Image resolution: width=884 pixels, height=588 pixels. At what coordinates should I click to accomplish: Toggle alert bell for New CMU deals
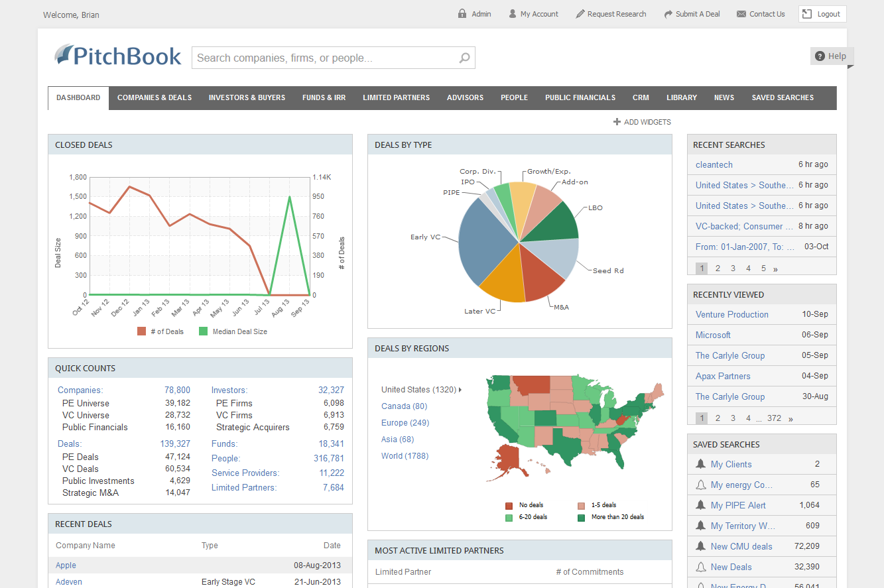[x=700, y=546]
